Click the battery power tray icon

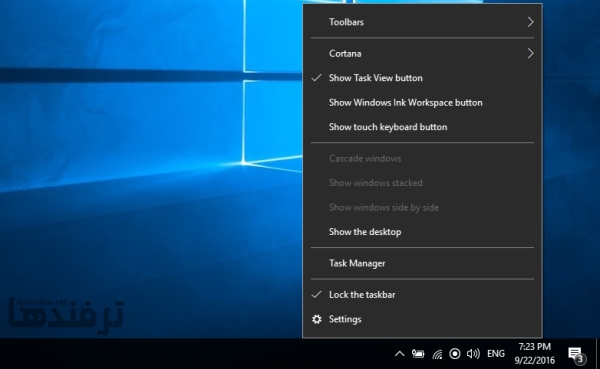(417, 353)
